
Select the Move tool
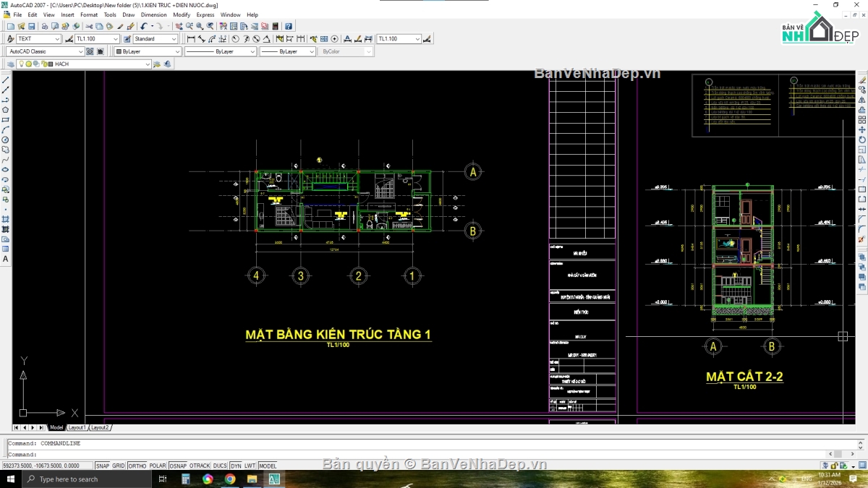pos(861,129)
